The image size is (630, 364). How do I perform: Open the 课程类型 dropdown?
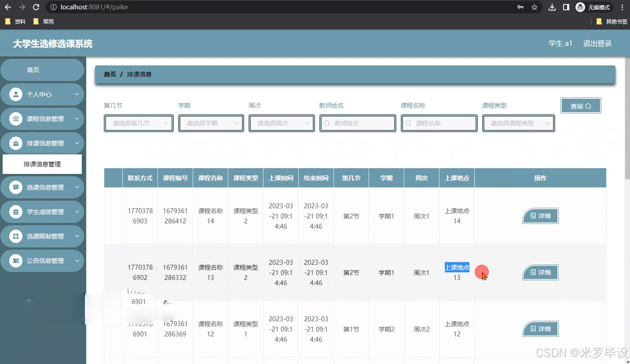(518, 123)
